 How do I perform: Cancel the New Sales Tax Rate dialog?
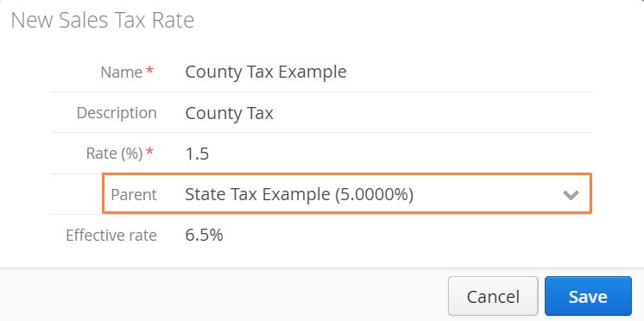(x=493, y=296)
